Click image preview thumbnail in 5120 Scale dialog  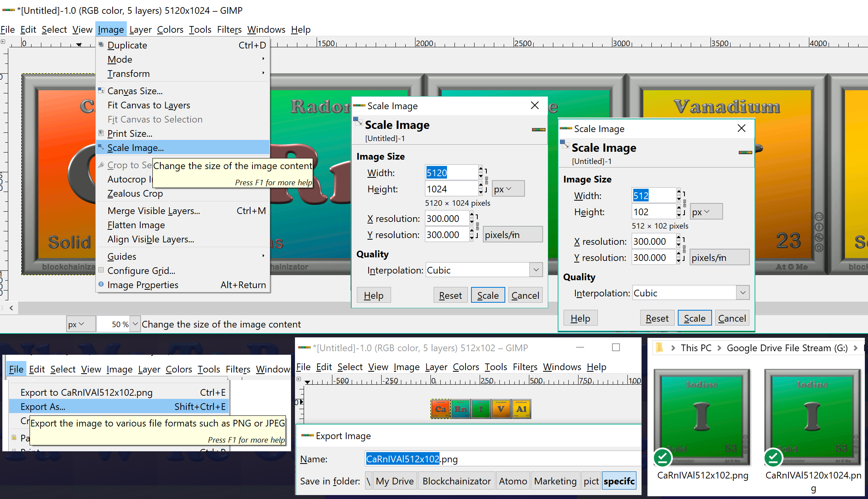538,130
